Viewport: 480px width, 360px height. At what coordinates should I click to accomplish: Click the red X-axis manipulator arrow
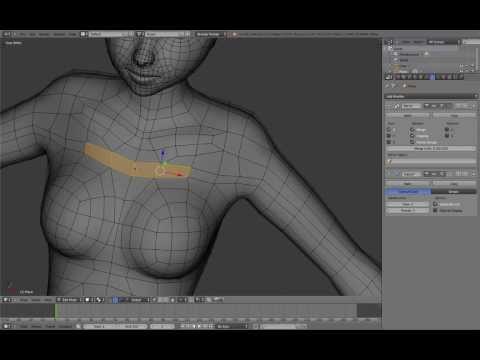[180, 174]
